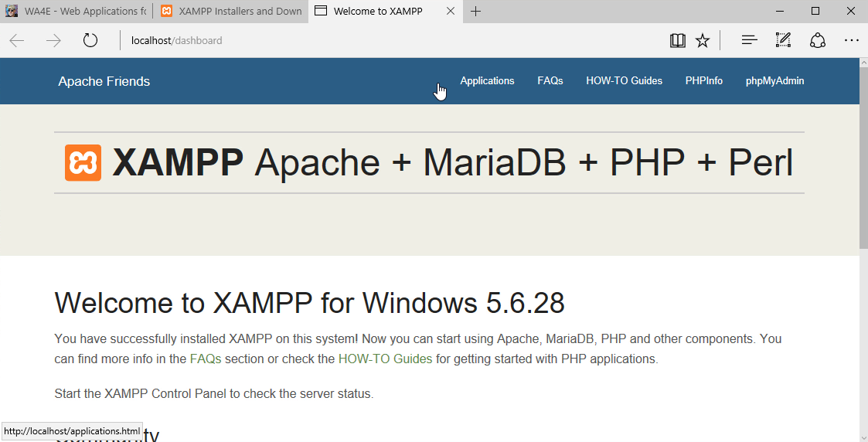The height and width of the screenshot is (442, 868).
Task: Click the orange XAMPP logo
Action: click(83, 163)
